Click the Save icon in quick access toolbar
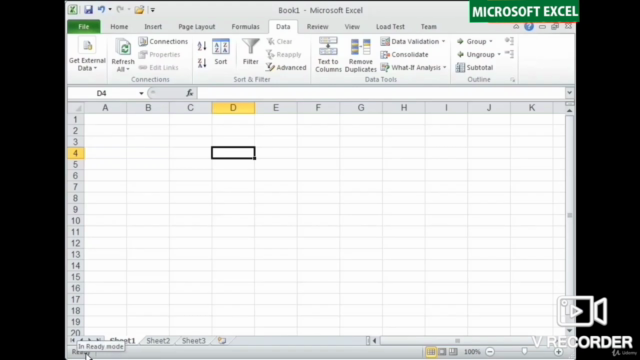Viewport: 640px width, 360px height. point(88,9)
